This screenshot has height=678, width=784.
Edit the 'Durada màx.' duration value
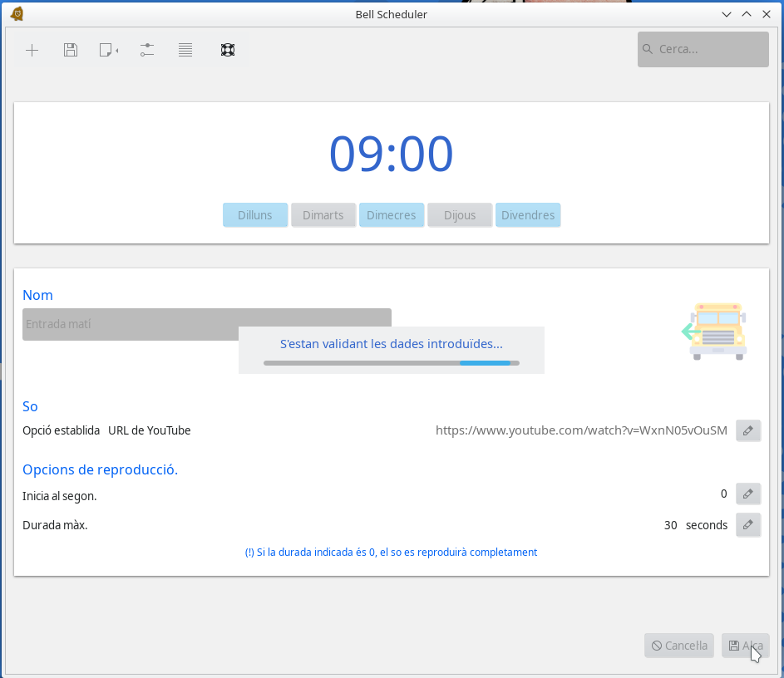tap(748, 525)
